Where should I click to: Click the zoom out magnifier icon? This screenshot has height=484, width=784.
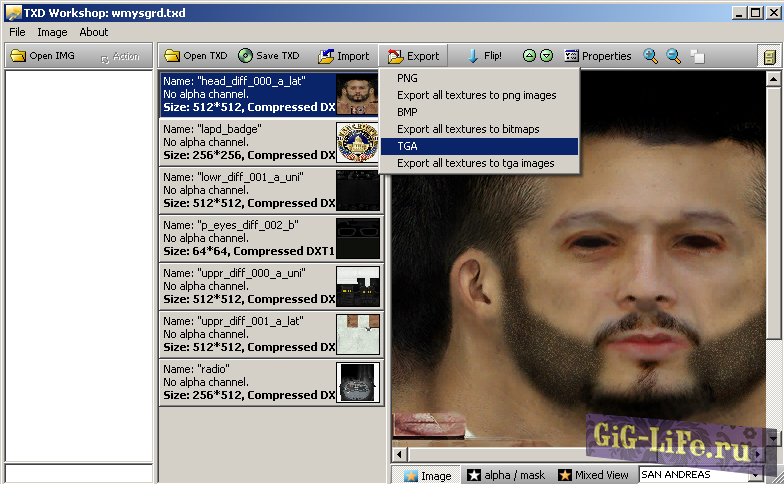point(674,56)
